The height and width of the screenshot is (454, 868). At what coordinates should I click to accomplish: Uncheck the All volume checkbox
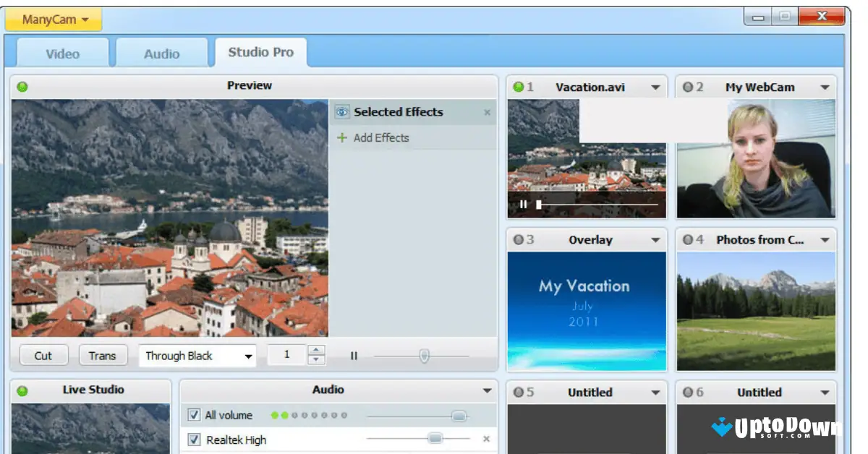point(193,415)
